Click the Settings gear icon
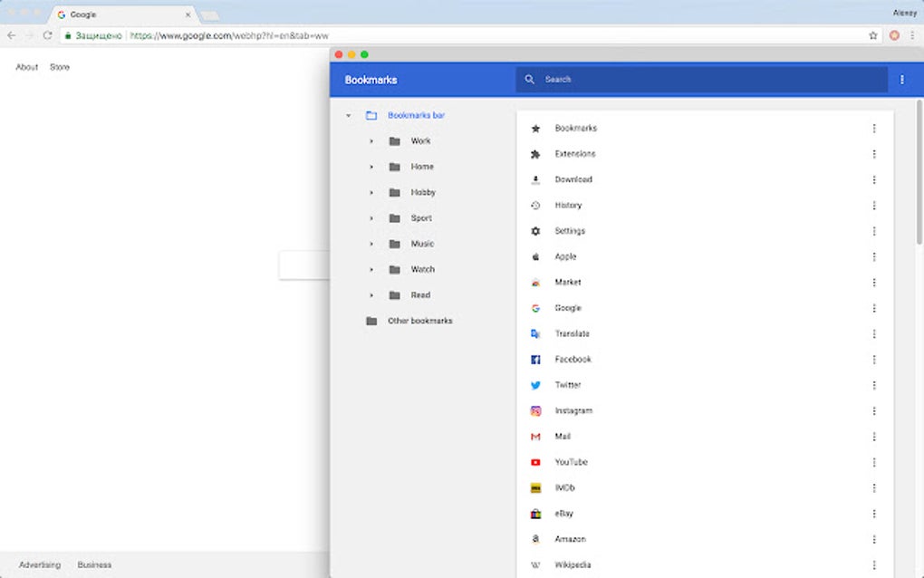 click(x=534, y=231)
